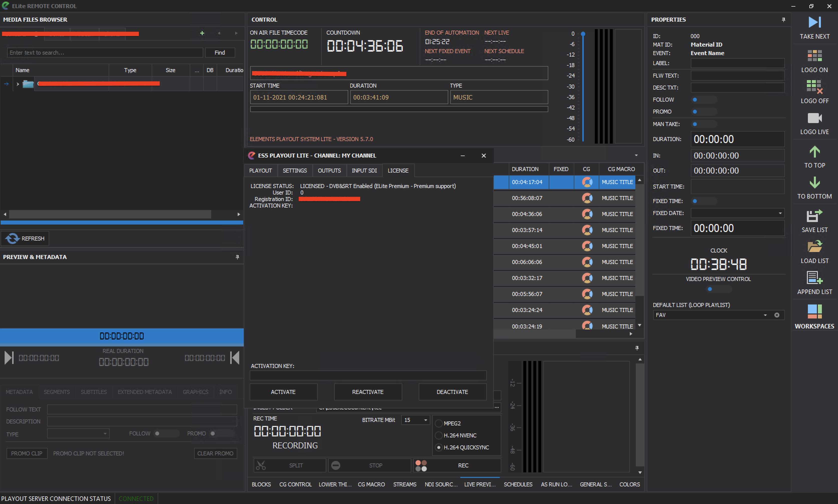Toggle the FOLLOW switch in Properties
Image resolution: width=838 pixels, height=504 pixels.
tap(704, 99)
